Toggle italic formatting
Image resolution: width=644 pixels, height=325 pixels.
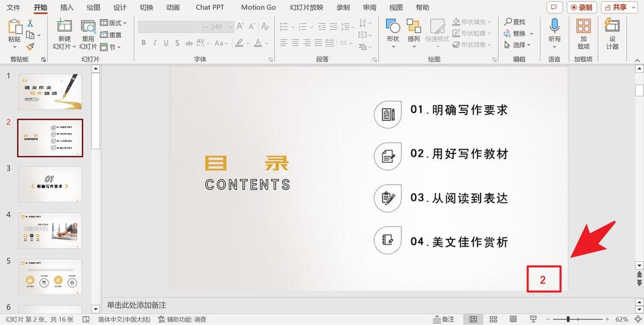click(155, 43)
